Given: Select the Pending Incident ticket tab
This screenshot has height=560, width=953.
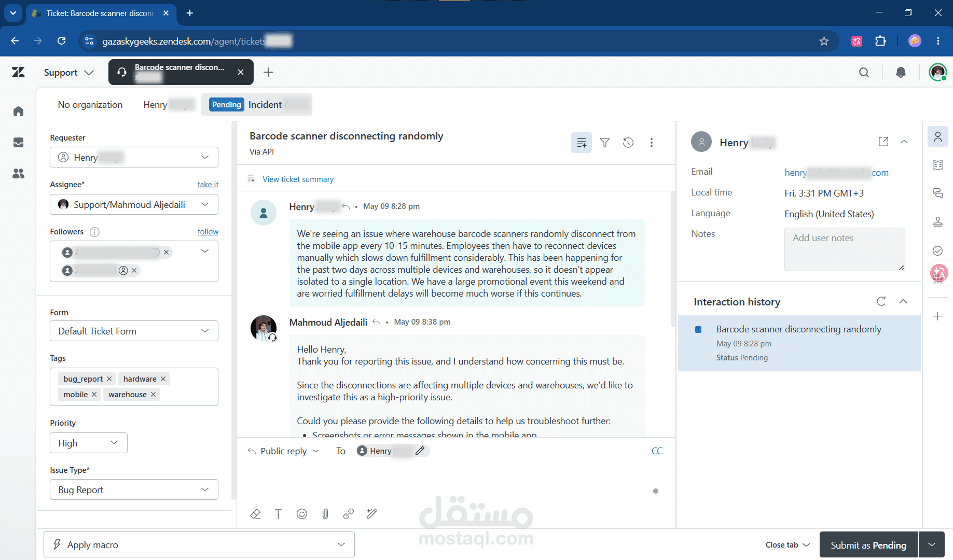Looking at the screenshot, I should (x=257, y=104).
